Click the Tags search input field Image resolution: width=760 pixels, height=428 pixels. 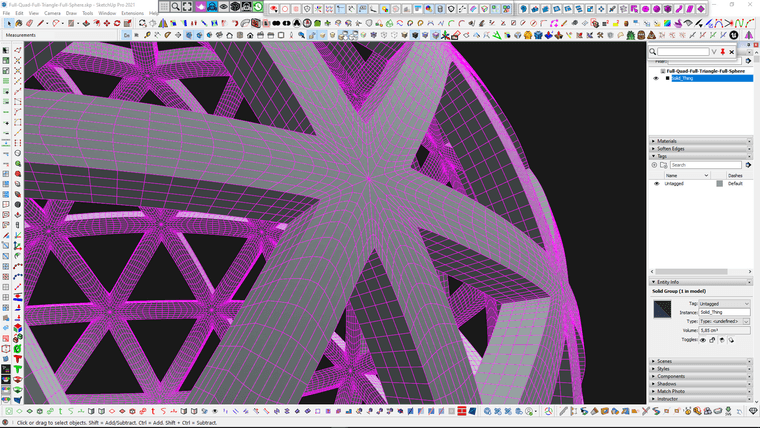click(x=706, y=165)
